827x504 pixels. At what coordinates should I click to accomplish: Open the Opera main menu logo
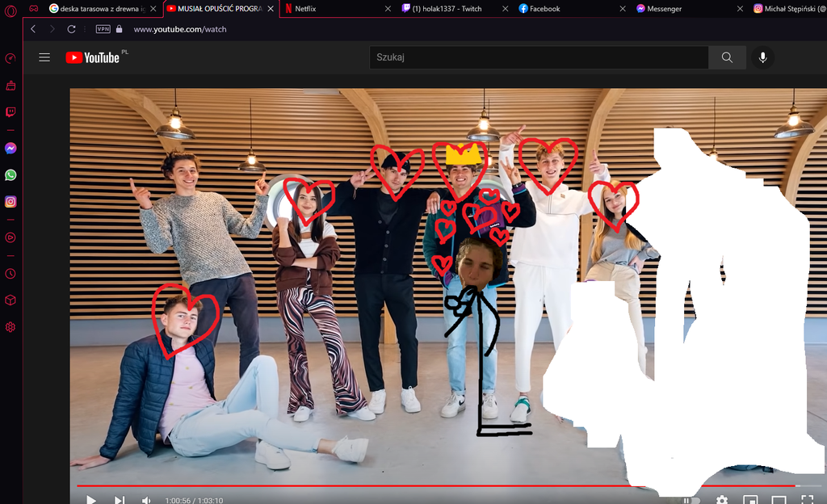click(x=10, y=10)
